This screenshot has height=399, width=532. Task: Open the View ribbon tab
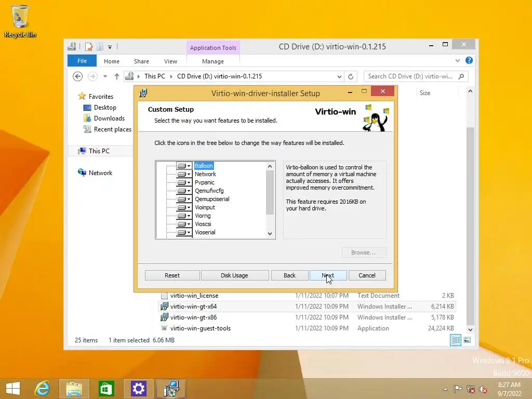point(170,61)
